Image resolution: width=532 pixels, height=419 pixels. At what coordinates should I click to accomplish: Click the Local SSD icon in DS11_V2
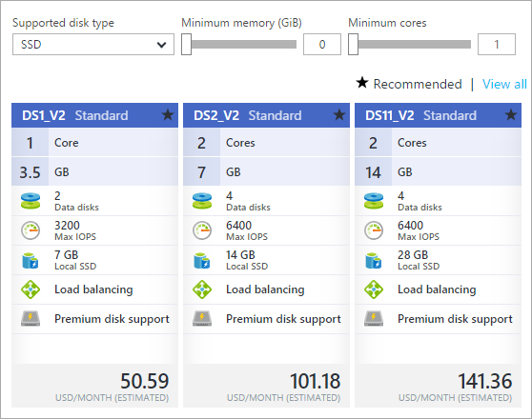pos(374,260)
